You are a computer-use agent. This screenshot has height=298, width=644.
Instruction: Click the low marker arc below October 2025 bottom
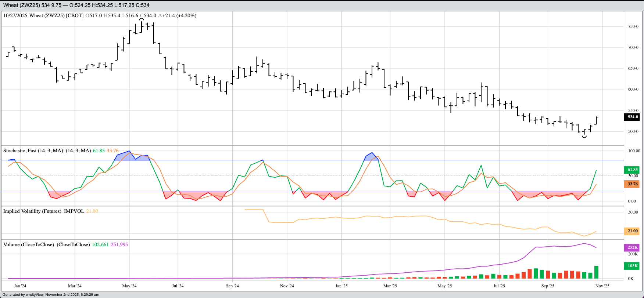tap(584, 137)
